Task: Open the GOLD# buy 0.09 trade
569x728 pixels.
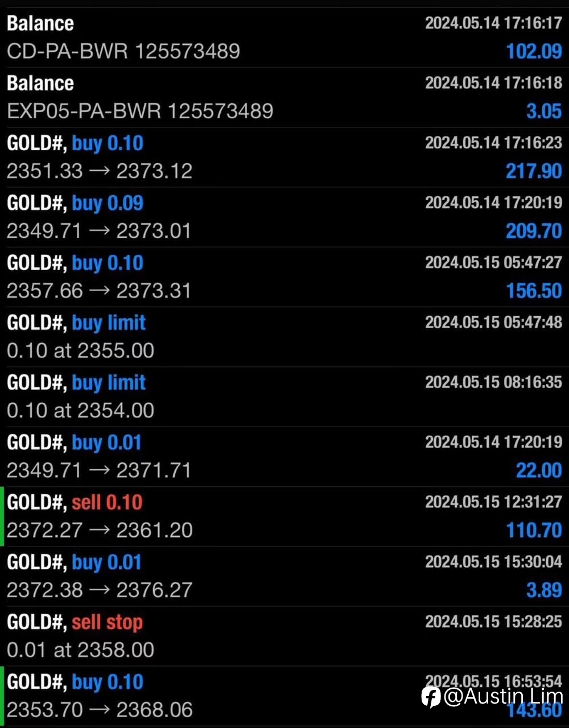Action: [x=284, y=217]
